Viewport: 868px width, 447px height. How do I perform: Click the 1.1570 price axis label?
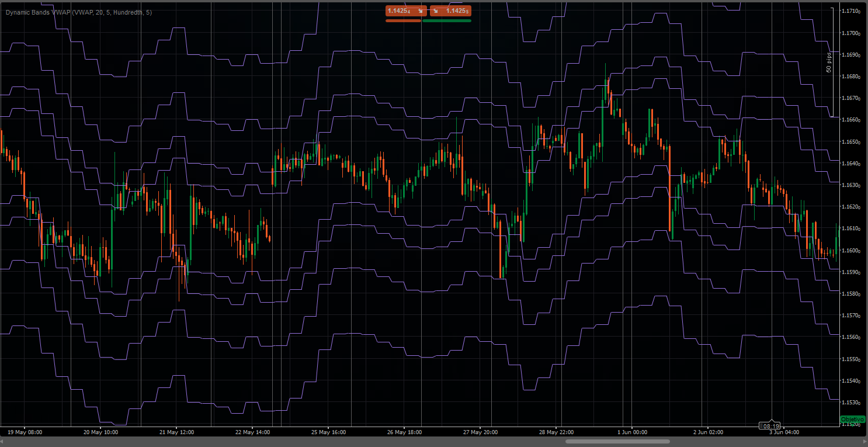(851, 316)
